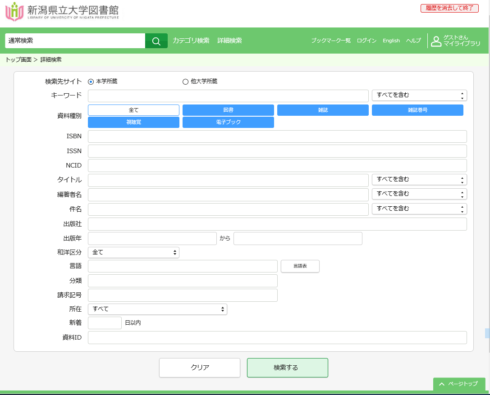Open the 件名 match condition dropdown
Image resolution: width=490 pixels, height=395 pixels.
[x=419, y=209]
